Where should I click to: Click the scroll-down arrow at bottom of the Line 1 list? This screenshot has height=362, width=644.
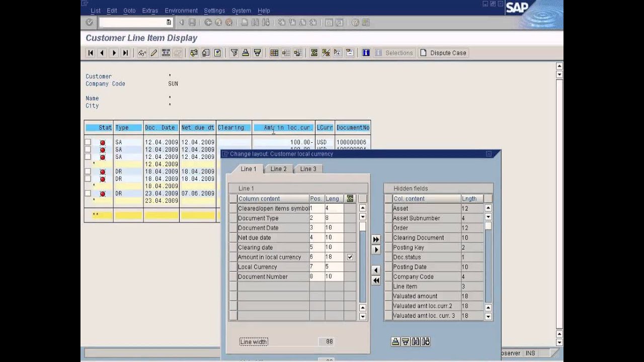(x=363, y=317)
